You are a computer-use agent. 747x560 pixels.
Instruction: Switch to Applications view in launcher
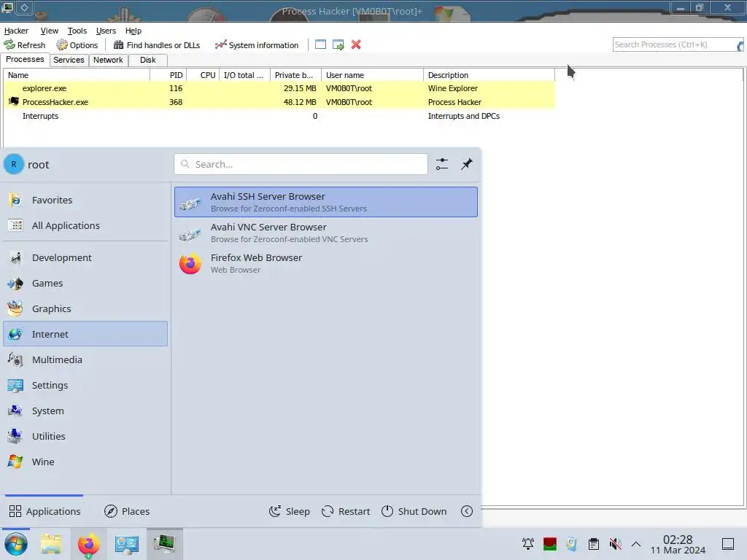coord(44,511)
